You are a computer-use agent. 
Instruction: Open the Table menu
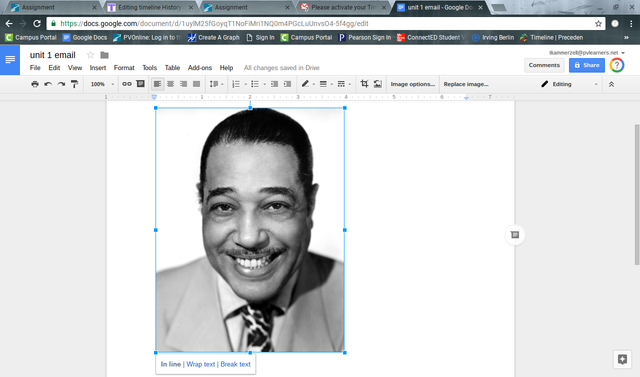(x=172, y=68)
